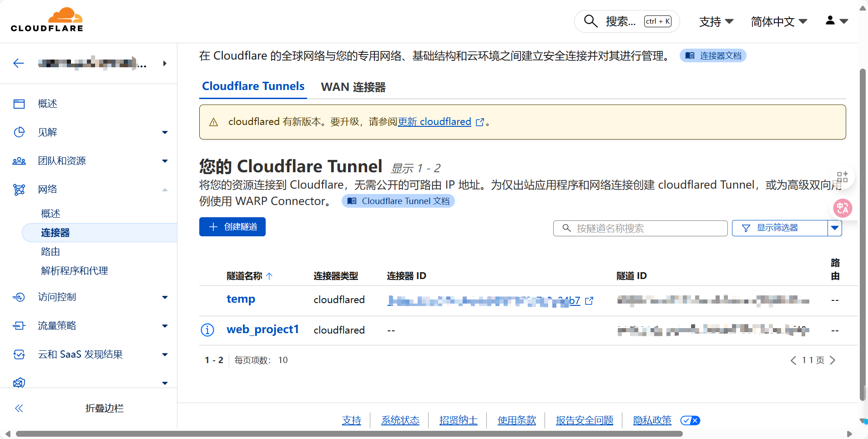Click the 显示筛选器 button
The width and height of the screenshot is (868, 439).
(779, 228)
